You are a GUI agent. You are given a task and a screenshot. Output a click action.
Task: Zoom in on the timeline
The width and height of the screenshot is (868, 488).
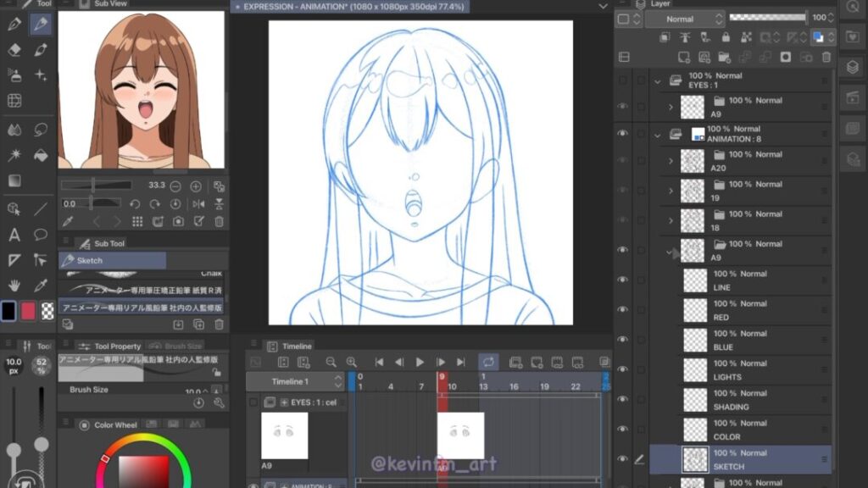coord(351,362)
